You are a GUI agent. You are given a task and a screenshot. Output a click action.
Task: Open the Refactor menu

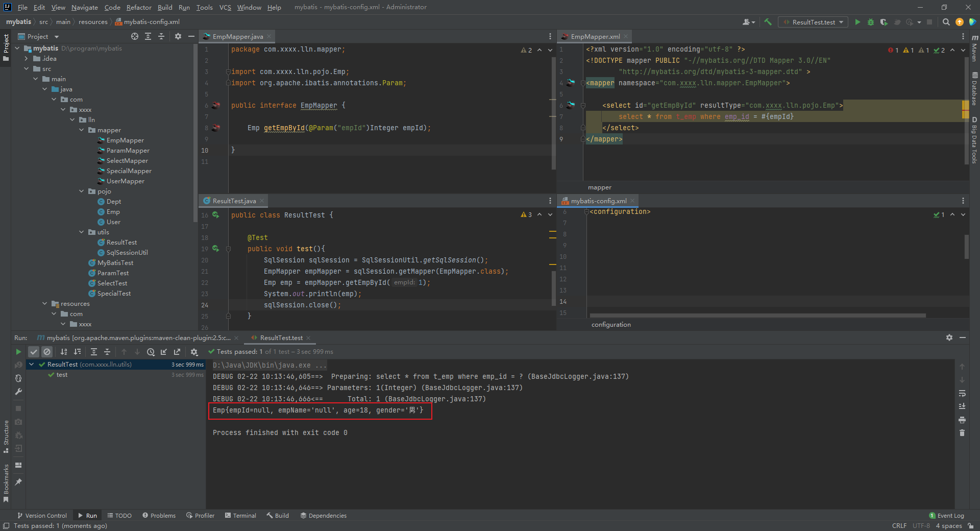click(x=139, y=7)
